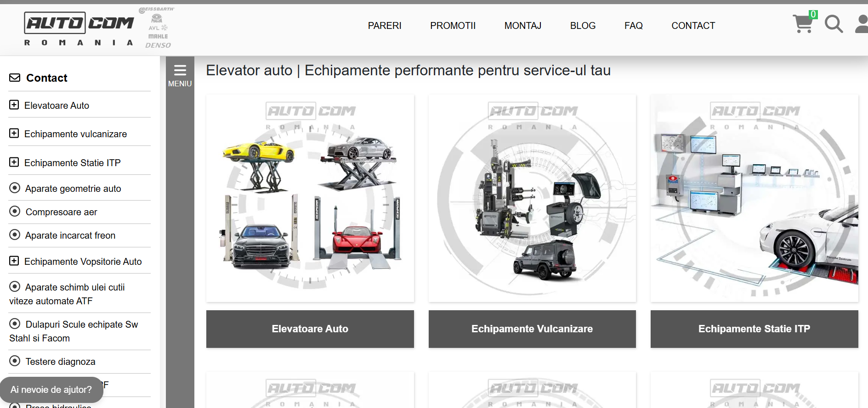Open Dulapuri Scule echipate Sw Stahl link

(74, 331)
